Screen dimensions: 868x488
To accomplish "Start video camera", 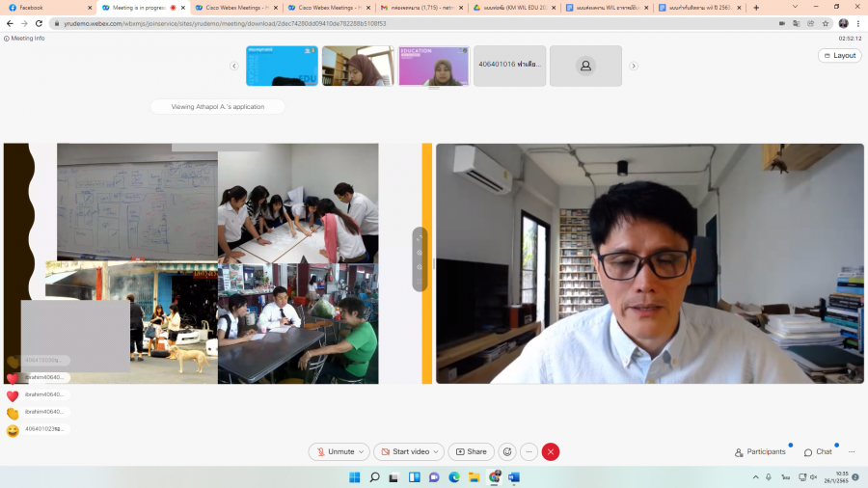I will pyautogui.click(x=403, y=451).
